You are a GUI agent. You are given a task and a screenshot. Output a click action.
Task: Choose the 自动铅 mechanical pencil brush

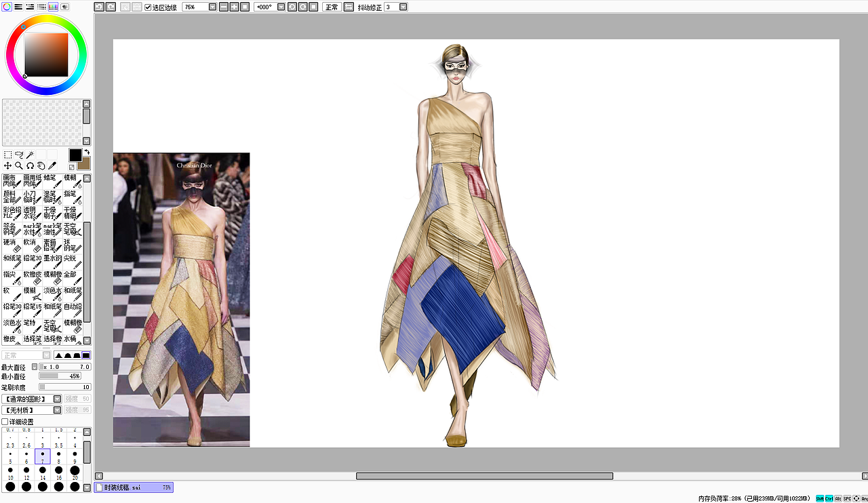[x=73, y=311]
